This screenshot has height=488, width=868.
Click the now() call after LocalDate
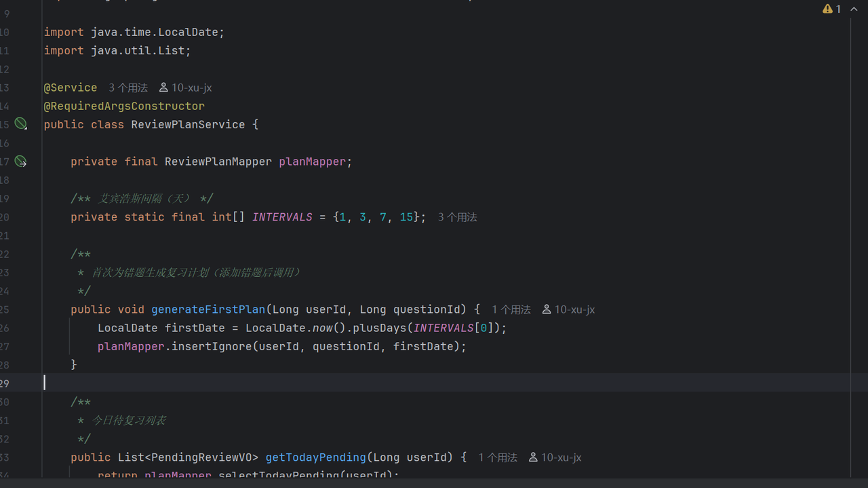[329, 328]
